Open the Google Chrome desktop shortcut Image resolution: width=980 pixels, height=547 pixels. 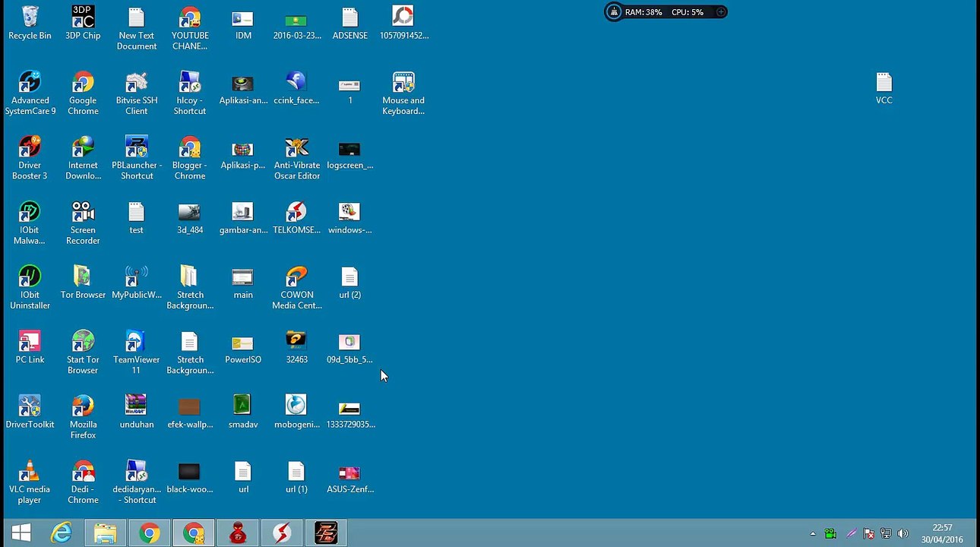(x=83, y=93)
